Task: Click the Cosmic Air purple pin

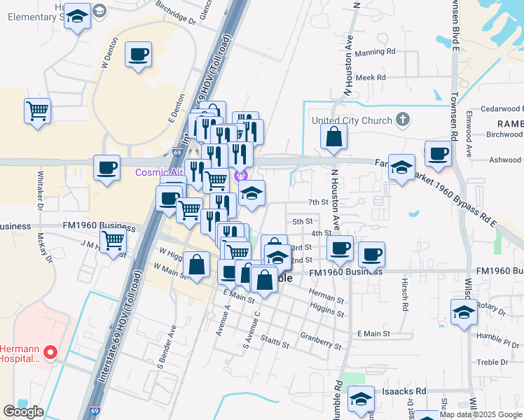Action: click(x=240, y=175)
